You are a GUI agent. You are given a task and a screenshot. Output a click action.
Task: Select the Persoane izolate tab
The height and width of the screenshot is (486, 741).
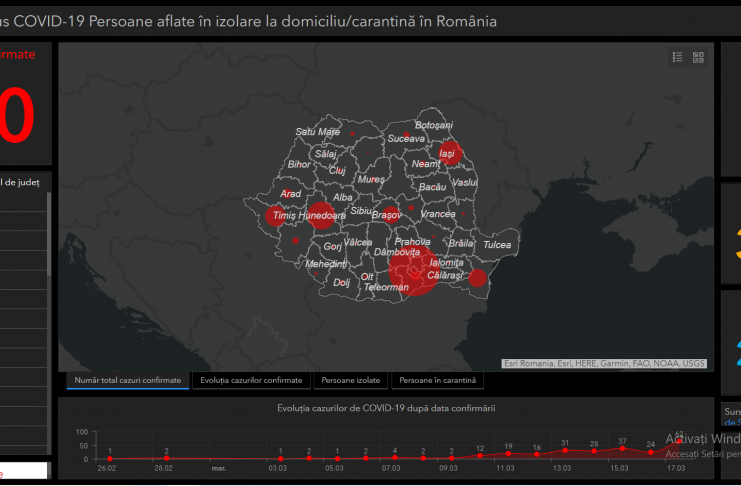pyautogui.click(x=349, y=381)
